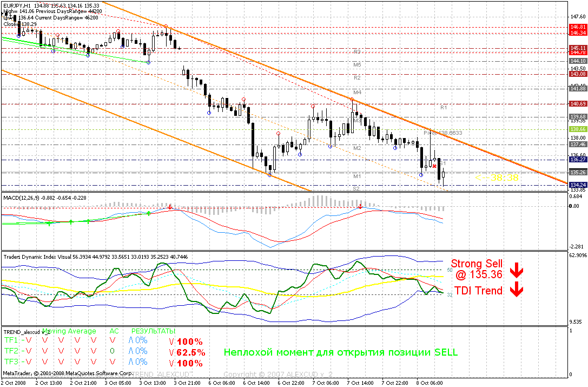
Task: Click the РЕЗУЛЬТАТЫ column header
Action: click(x=153, y=331)
